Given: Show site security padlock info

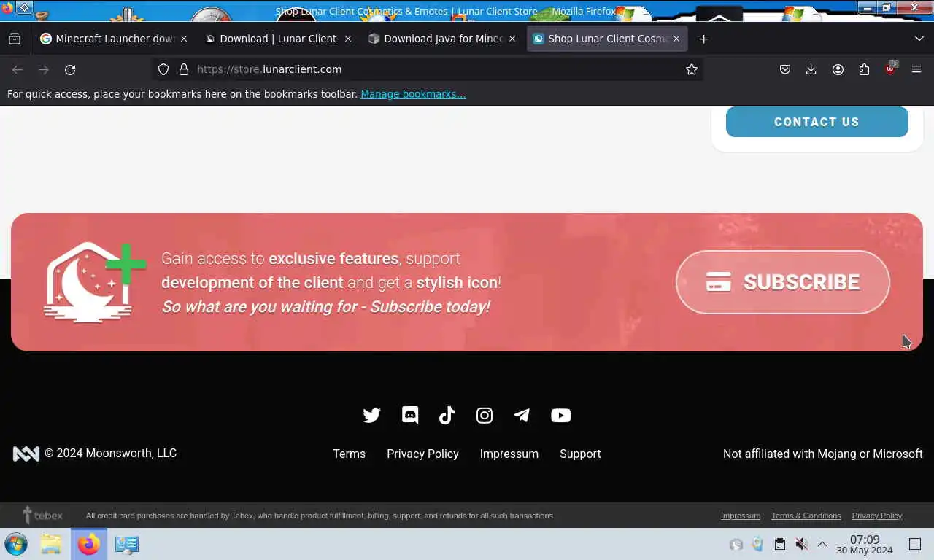Looking at the screenshot, I should [184, 69].
